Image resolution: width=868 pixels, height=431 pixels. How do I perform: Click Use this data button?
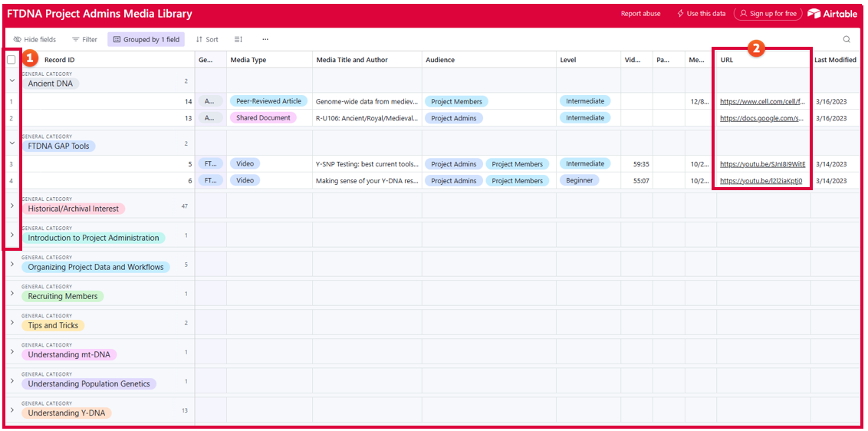701,14
